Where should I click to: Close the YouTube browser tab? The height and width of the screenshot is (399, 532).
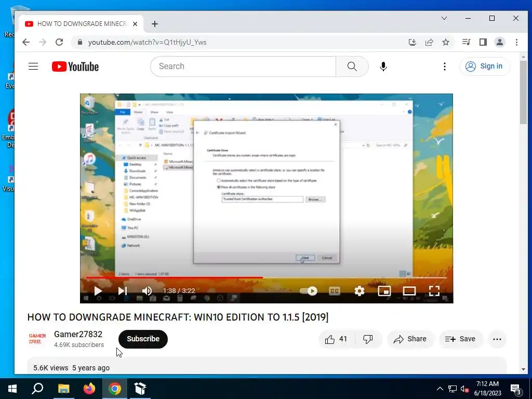[x=135, y=24]
